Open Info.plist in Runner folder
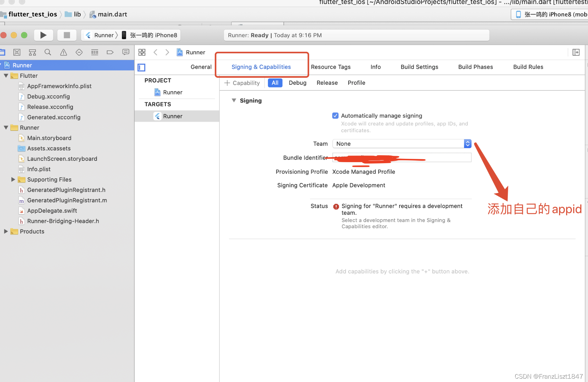This screenshot has height=382, width=588. click(x=39, y=169)
